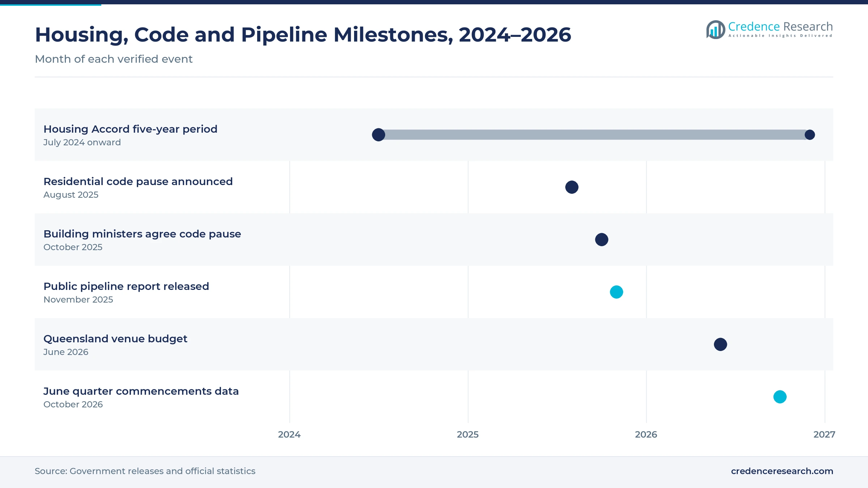Select the chart title 'Housing, Code and Pipeline Milestones'
Image resolution: width=868 pixels, height=488 pixels.
pos(303,35)
